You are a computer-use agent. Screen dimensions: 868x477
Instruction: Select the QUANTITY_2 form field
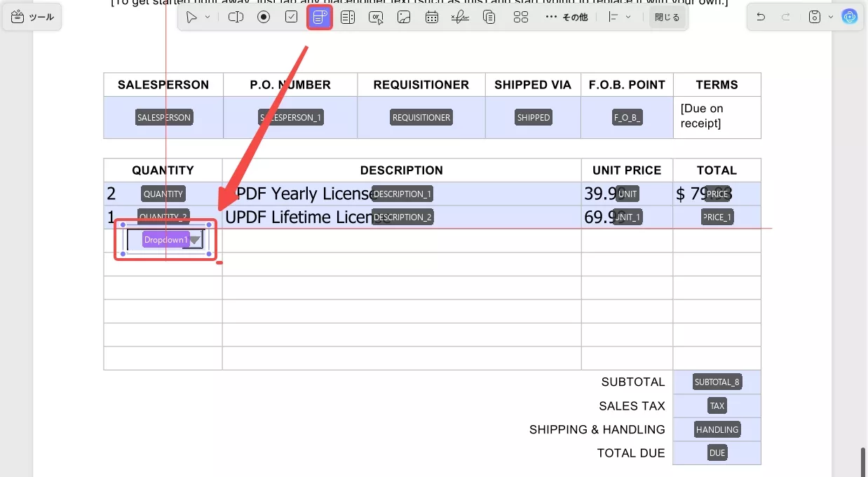(x=163, y=217)
